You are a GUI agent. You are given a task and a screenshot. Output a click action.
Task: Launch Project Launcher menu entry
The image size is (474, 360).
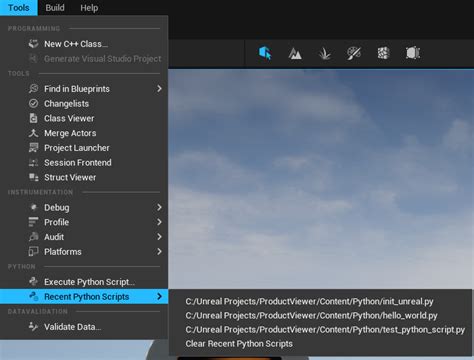coord(84,148)
